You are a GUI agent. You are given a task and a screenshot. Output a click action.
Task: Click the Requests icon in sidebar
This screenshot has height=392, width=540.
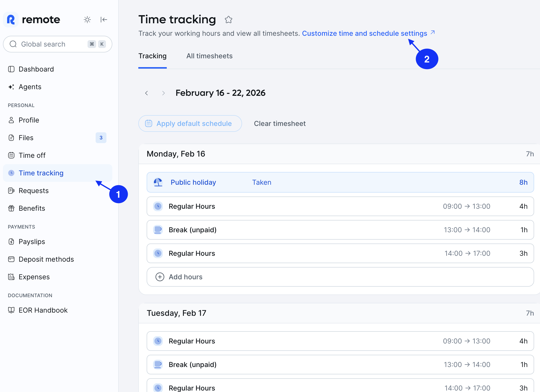[x=11, y=191]
